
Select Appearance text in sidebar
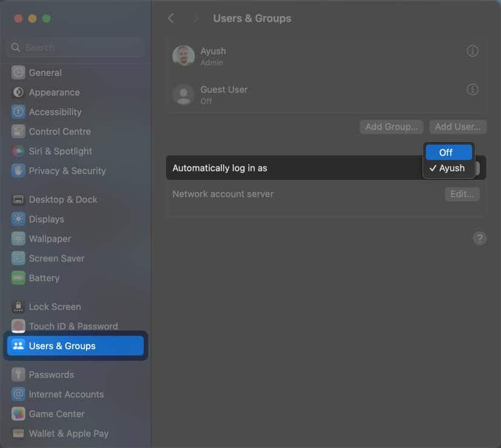(x=54, y=93)
